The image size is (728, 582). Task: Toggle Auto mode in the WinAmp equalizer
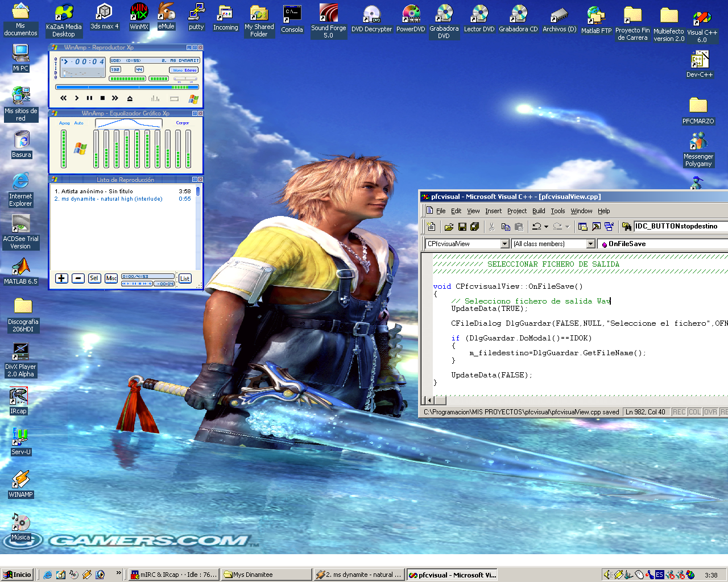click(x=78, y=123)
